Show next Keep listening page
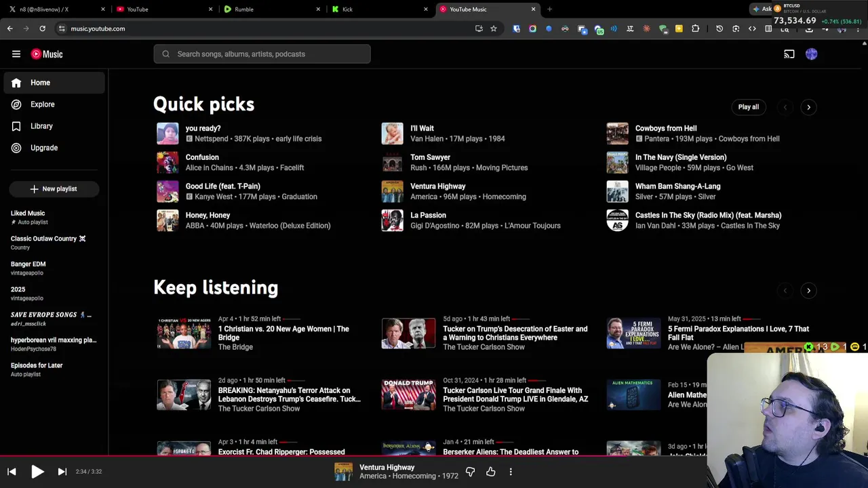The width and height of the screenshot is (868, 488). tap(808, 291)
